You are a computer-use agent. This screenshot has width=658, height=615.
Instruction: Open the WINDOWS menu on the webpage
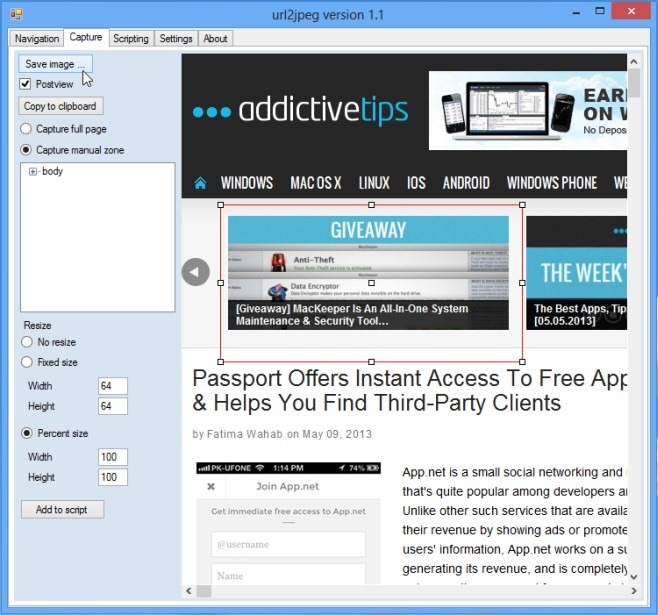point(247,183)
